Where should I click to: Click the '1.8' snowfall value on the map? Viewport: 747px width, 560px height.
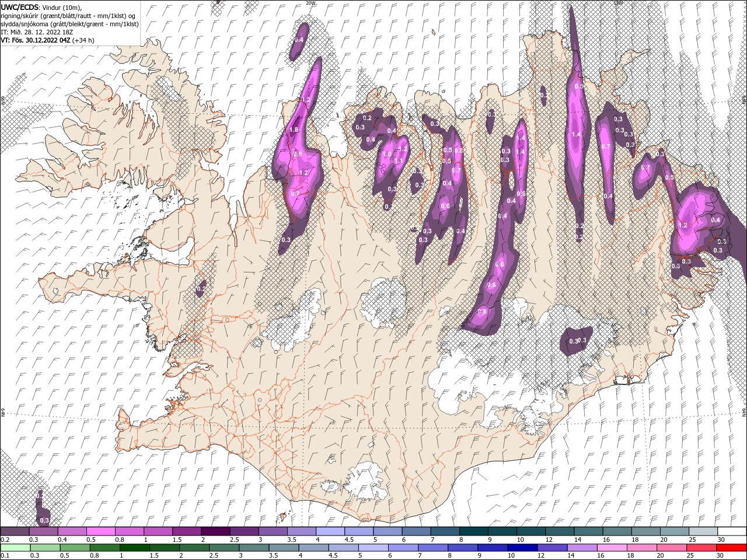coord(294,129)
